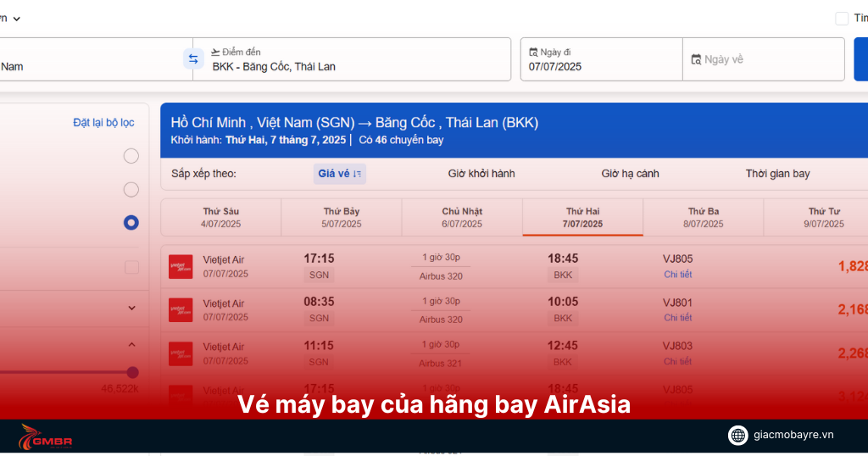Open Chi tiết for flight VJ805

677,275
